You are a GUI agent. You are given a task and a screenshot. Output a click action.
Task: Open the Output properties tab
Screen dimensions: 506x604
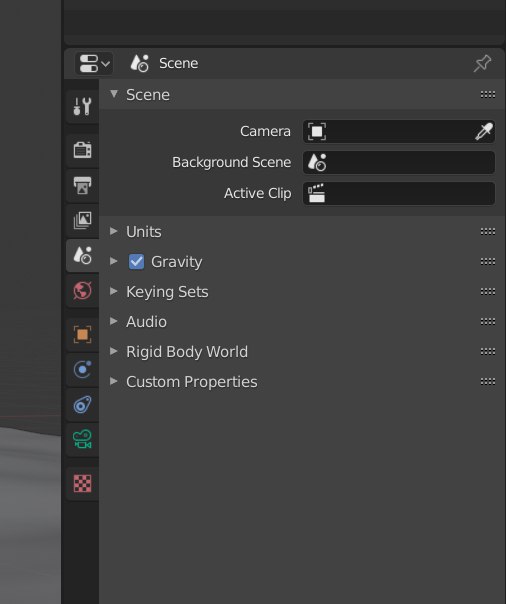coord(82,186)
